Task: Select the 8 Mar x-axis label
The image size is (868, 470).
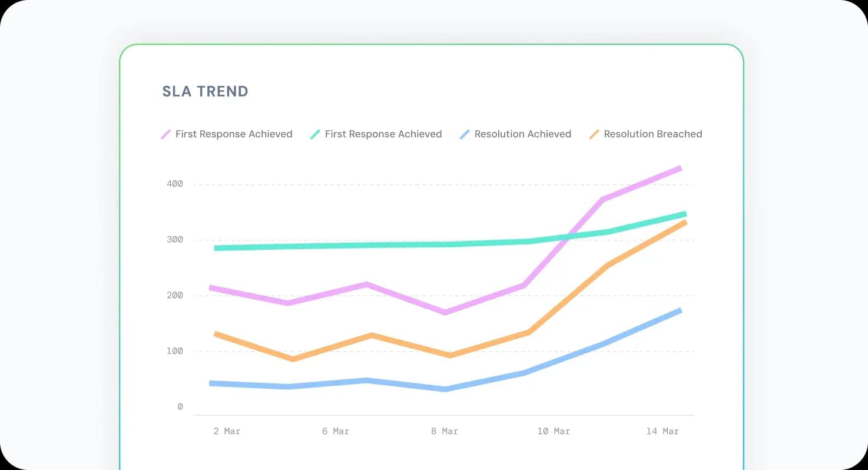Action: click(444, 431)
